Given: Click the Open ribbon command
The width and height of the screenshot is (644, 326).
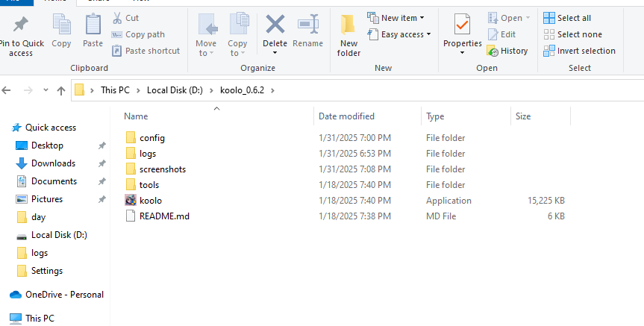Looking at the screenshot, I should click(509, 18).
